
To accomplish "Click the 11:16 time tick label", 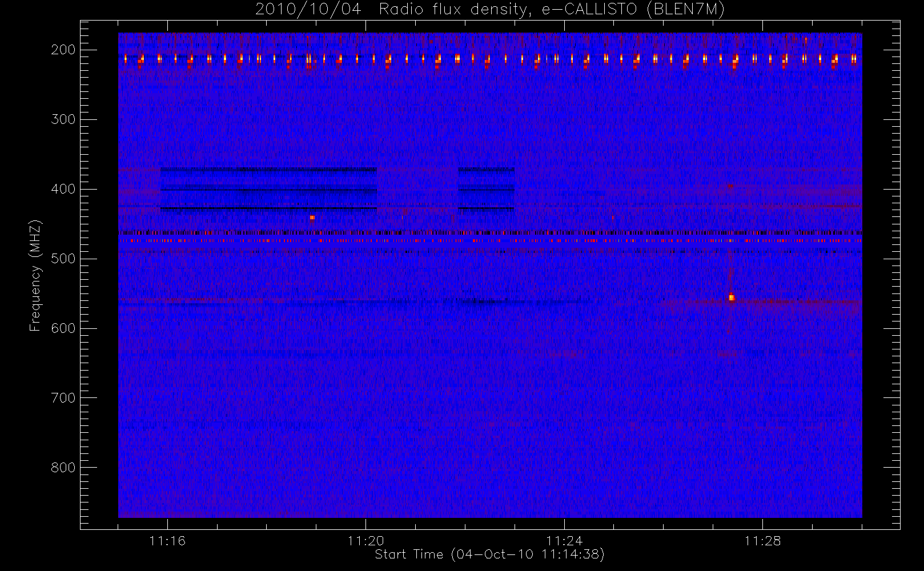I will coord(167,541).
